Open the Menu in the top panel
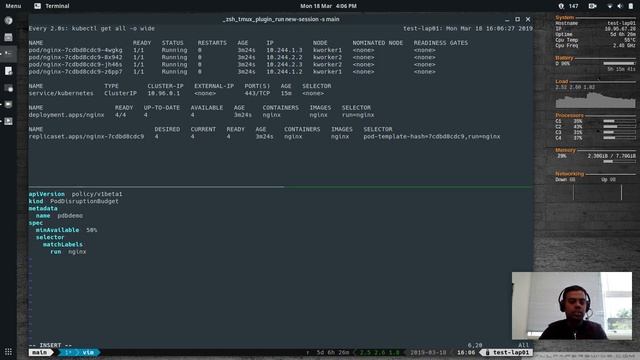The image size is (640, 360). (13, 6)
